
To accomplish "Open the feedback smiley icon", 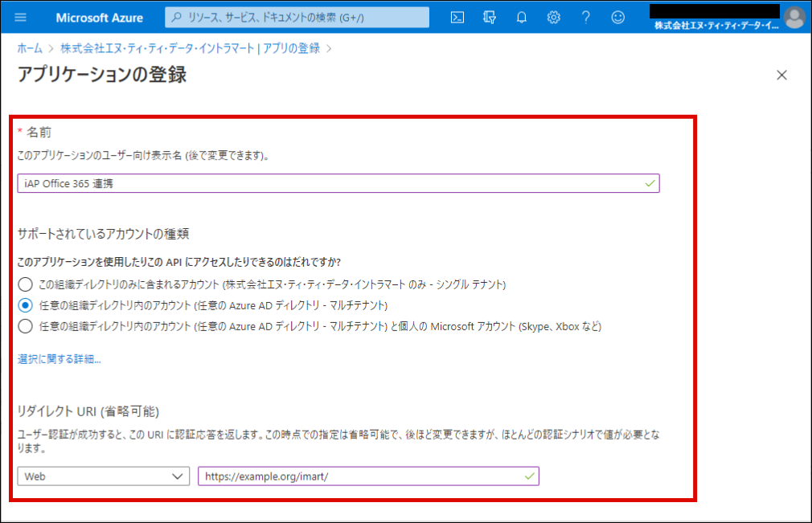I will [x=617, y=18].
